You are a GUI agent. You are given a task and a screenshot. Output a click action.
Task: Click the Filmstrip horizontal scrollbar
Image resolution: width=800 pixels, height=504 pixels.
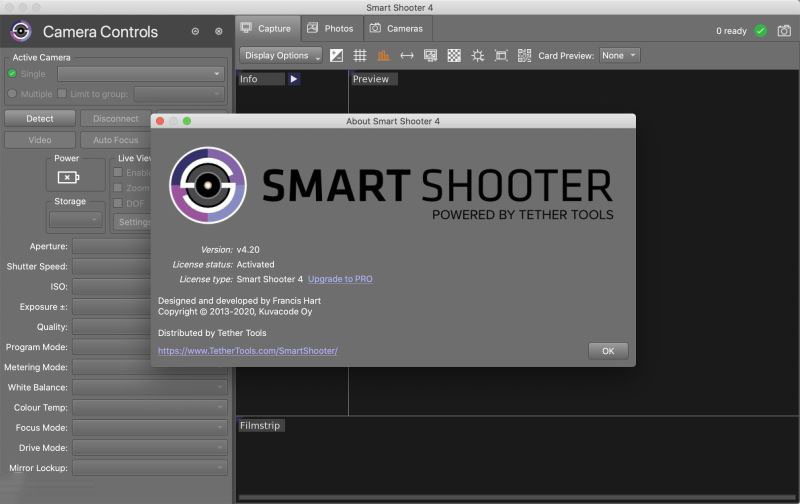pyautogui.click(x=516, y=497)
